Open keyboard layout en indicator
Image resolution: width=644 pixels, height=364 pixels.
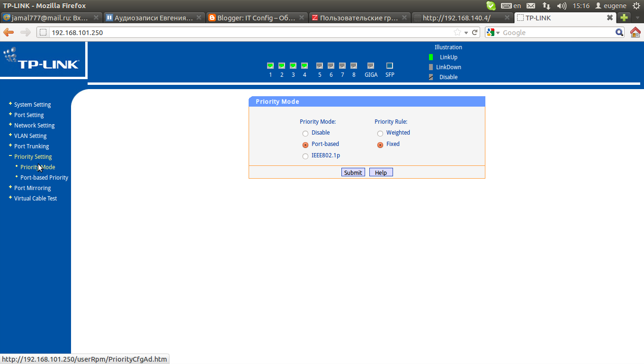[511, 6]
